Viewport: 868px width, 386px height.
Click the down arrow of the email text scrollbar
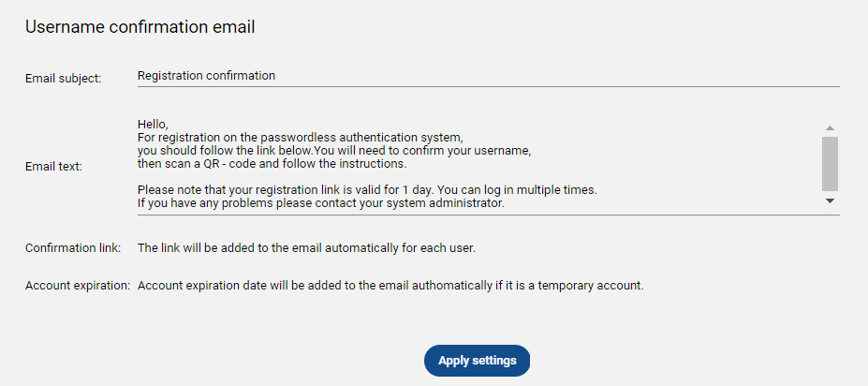[830, 200]
